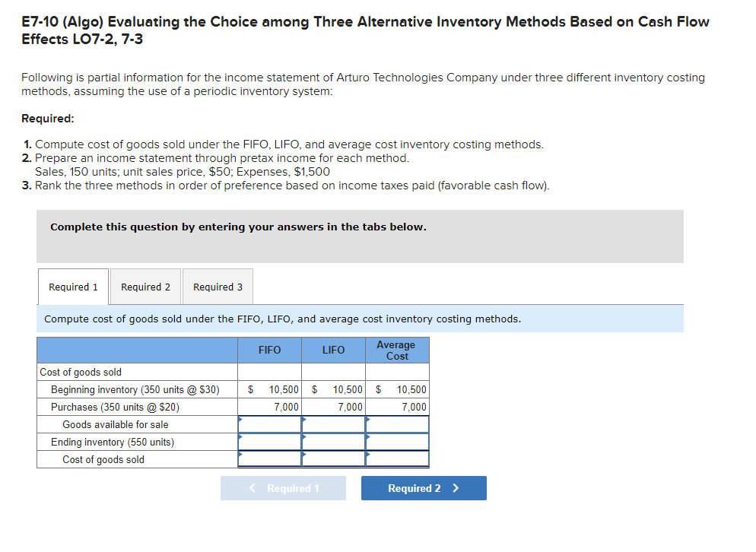Click the Average Cost Goods available input
This screenshot has width=756, height=552.
point(396,424)
